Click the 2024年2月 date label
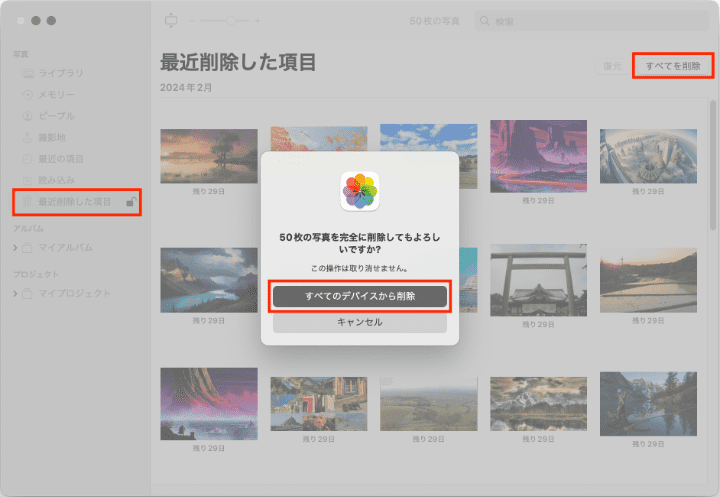The height and width of the screenshot is (497, 720). 186,87
